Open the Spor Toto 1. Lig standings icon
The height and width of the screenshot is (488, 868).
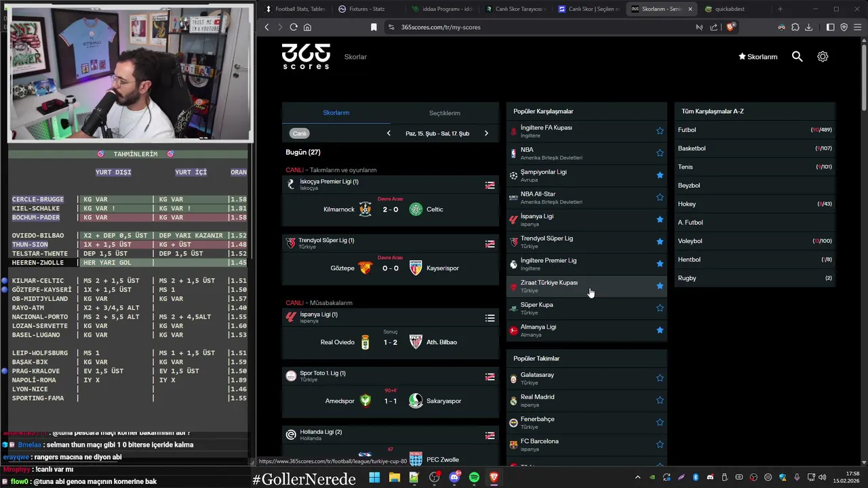coord(490,377)
